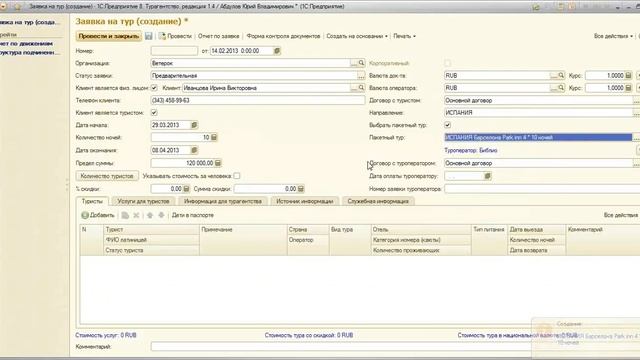Open selection ellipsis for Клиент field
Screen dimensions: 640x360
tap(354, 88)
